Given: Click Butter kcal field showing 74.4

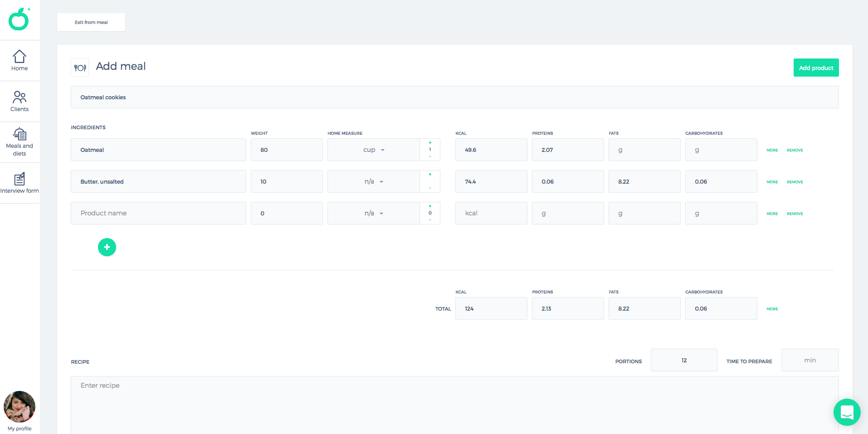Looking at the screenshot, I should (x=491, y=181).
